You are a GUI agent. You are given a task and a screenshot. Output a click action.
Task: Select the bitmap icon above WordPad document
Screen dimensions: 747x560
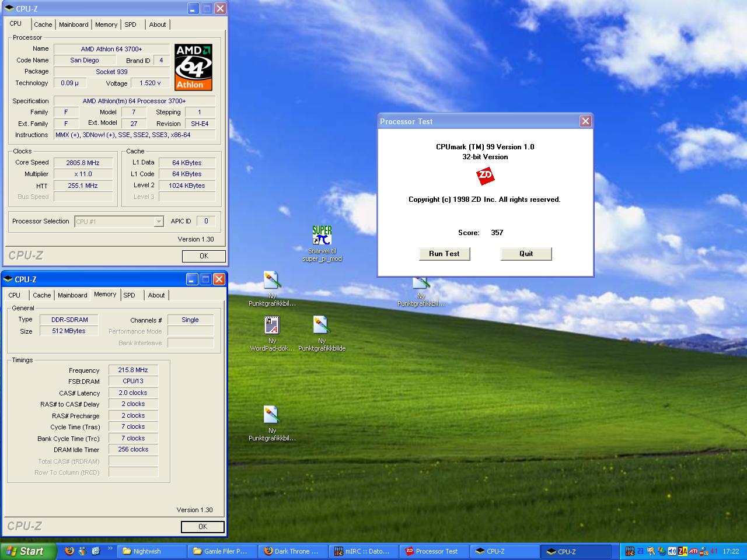tap(272, 281)
